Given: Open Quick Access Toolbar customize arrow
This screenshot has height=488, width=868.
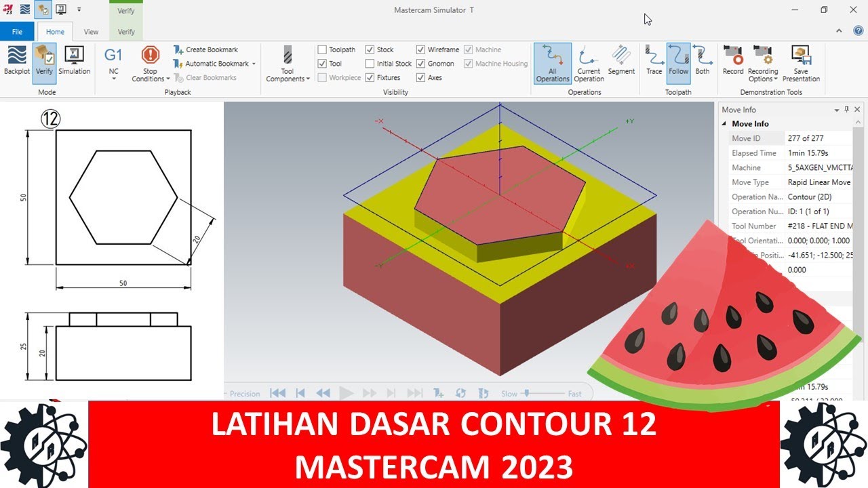Looking at the screenshot, I should point(79,10).
